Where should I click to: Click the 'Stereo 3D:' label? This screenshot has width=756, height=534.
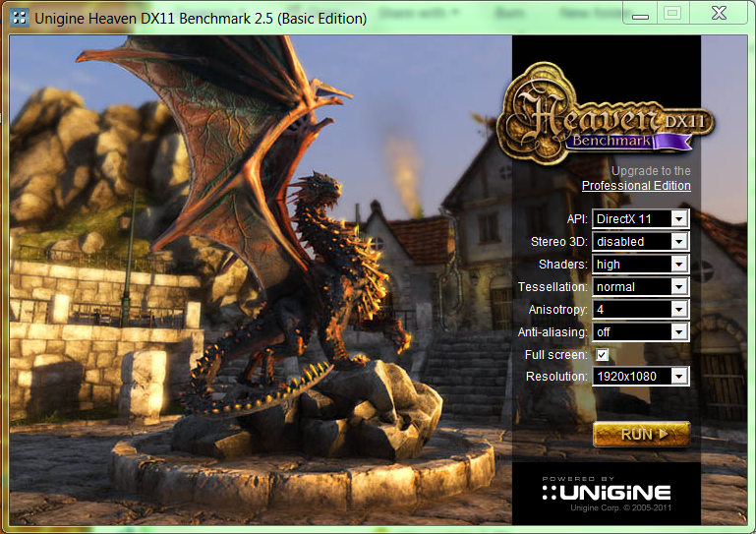(558, 242)
